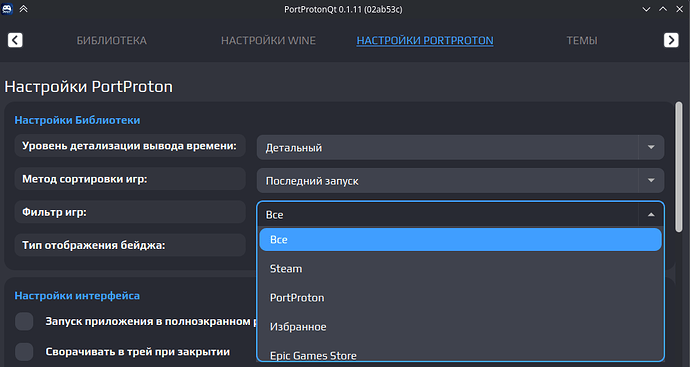Viewport: 690px width, 367px height.
Task: Open the Библиотека tab
Action: (x=112, y=40)
